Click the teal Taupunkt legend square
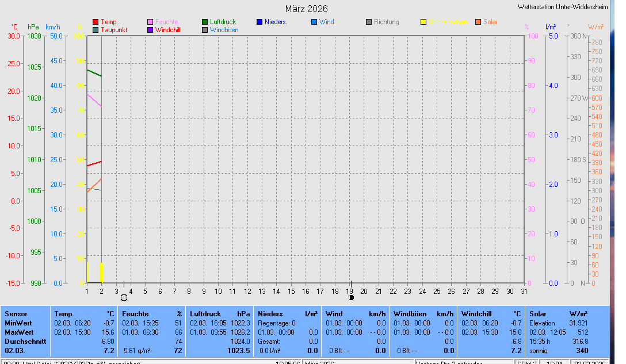The height and width of the screenshot is (364, 626). (x=96, y=29)
